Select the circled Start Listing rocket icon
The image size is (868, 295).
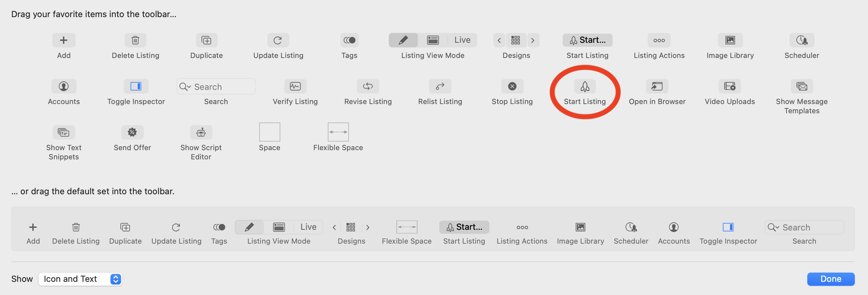tap(585, 87)
